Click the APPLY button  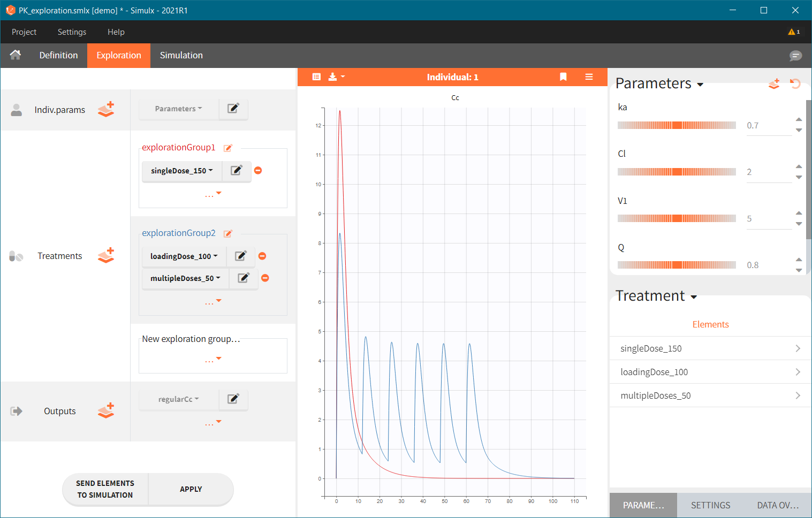(191, 489)
